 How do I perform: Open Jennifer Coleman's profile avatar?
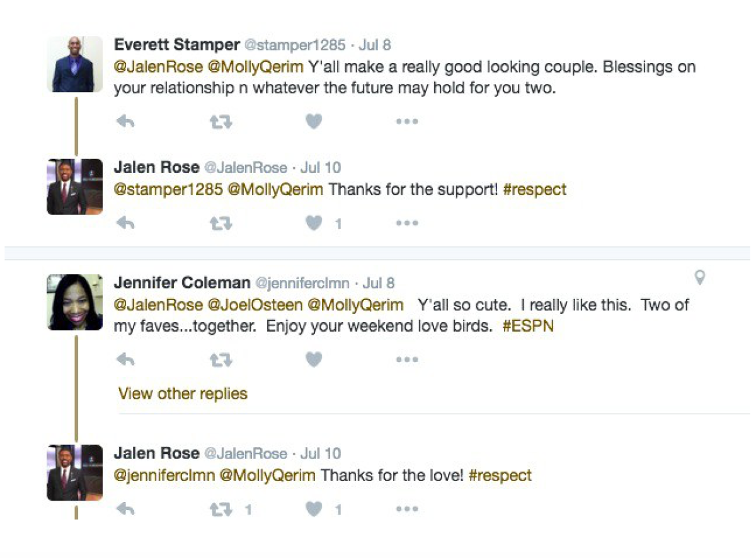click(74, 302)
